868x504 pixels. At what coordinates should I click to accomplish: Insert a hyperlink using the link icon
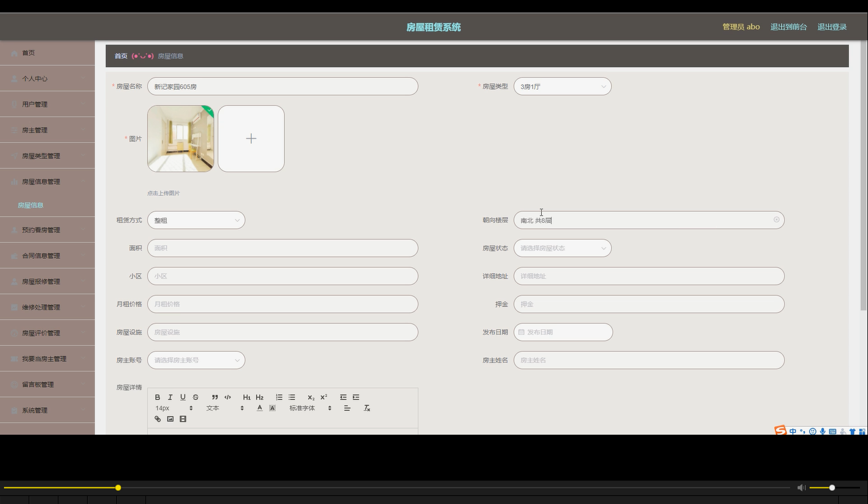point(157,419)
